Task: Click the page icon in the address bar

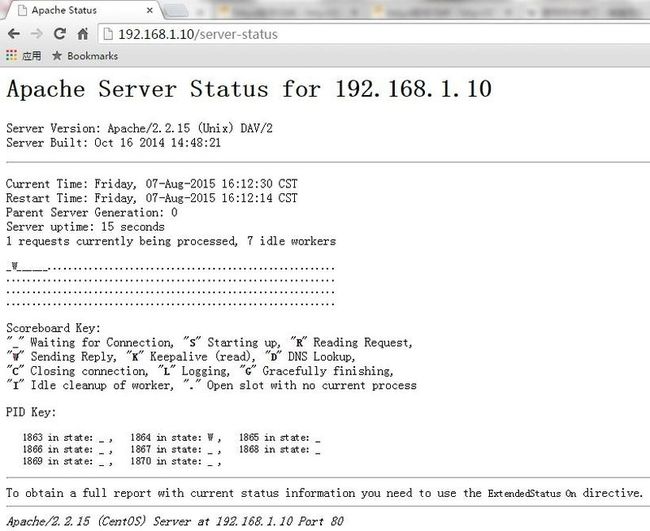Action: (108, 34)
